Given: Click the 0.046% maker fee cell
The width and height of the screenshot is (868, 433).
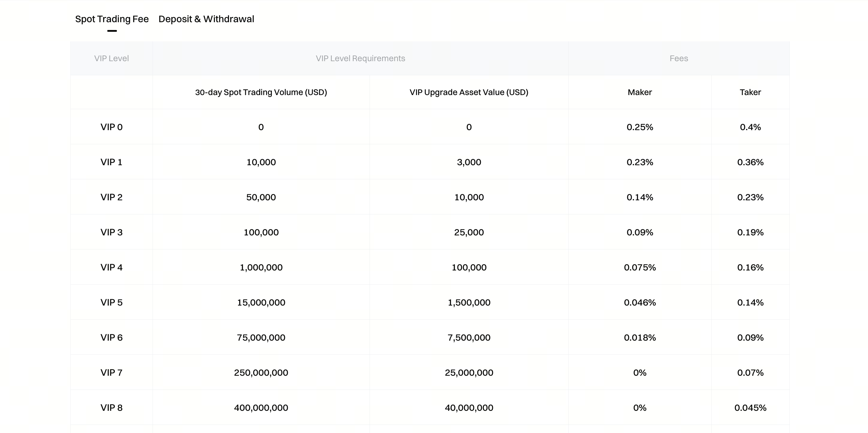Looking at the screenshot, I should pos(640,303).
